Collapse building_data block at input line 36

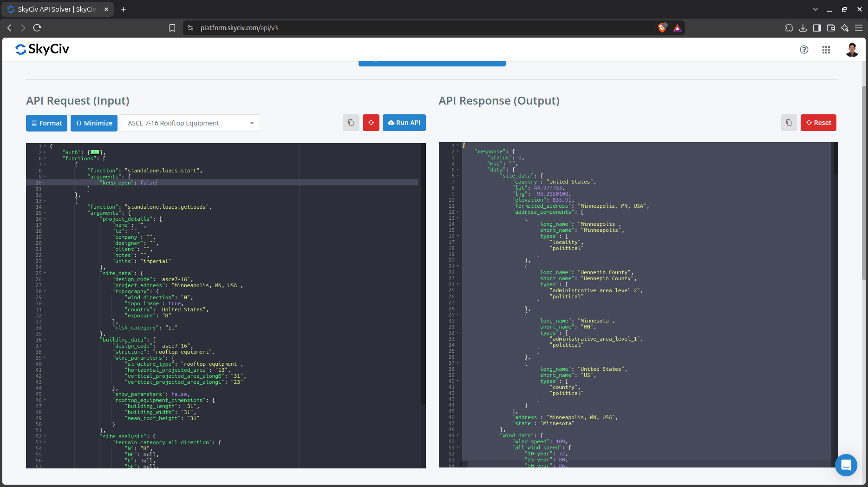pos(45,340)
